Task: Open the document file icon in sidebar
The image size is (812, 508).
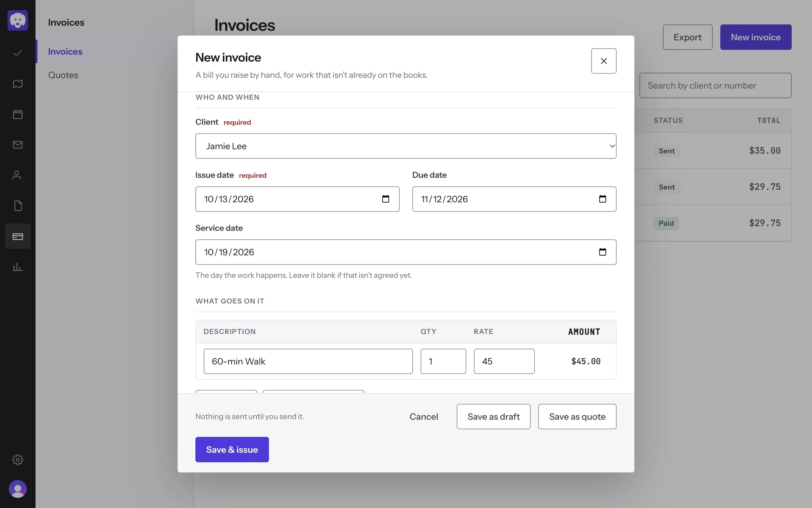Action: 17,206
